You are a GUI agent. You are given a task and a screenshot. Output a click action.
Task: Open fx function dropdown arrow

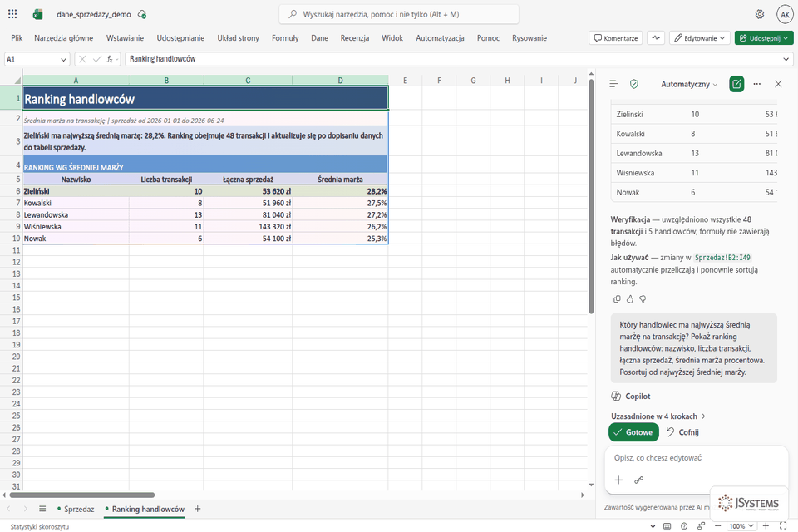[117, 60]
